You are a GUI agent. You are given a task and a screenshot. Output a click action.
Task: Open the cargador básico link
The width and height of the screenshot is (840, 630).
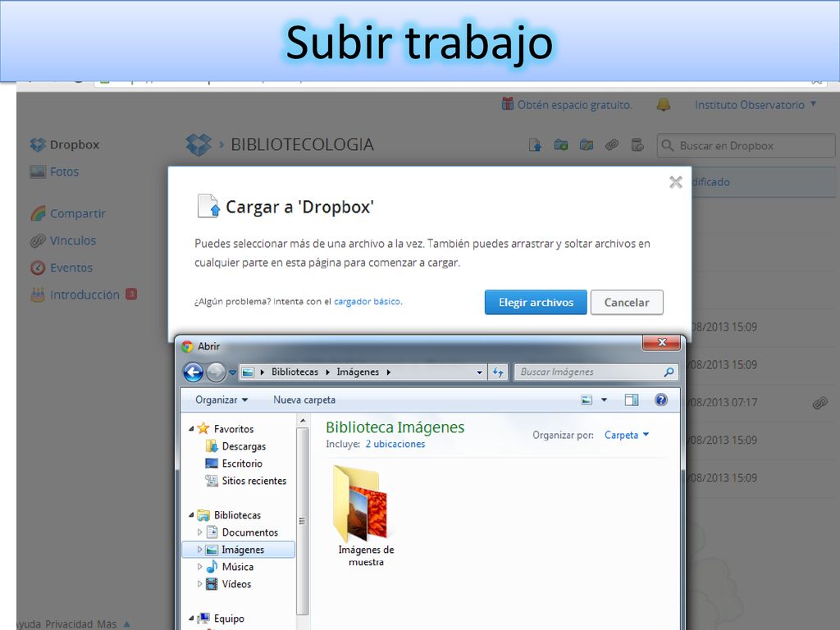click(x=367, y=301)
